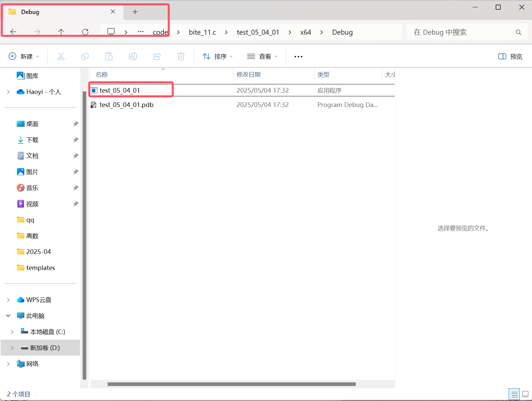Click the Paste clipboard icon

(109, 56)
